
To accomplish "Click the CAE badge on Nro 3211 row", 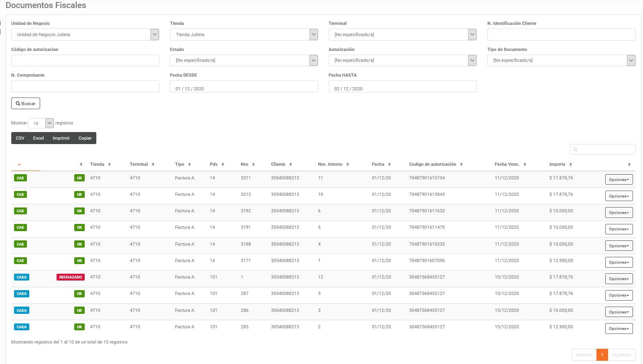I will (x=20, y=178).
